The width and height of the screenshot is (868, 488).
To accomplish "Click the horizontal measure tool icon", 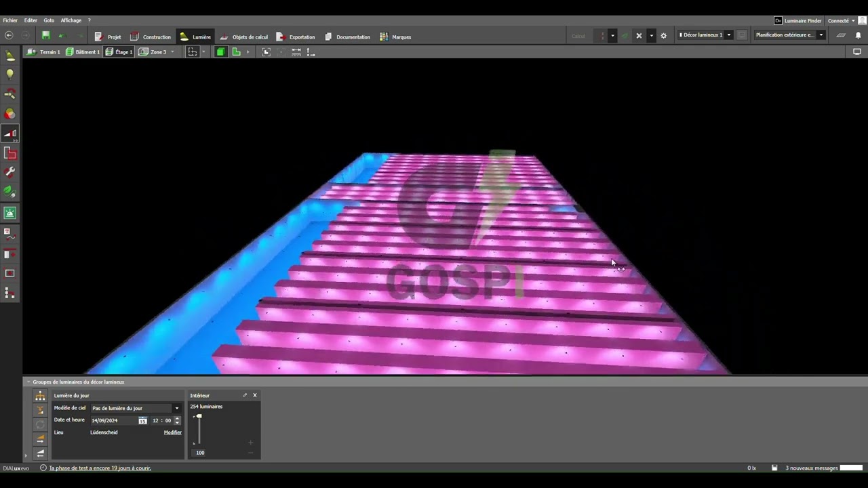I will [296, 52].
